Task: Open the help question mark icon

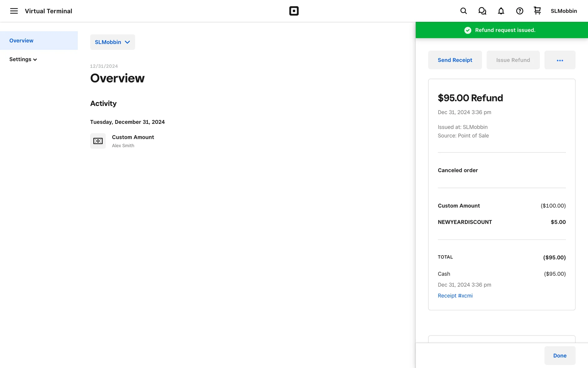Action: tap(519, 11)
